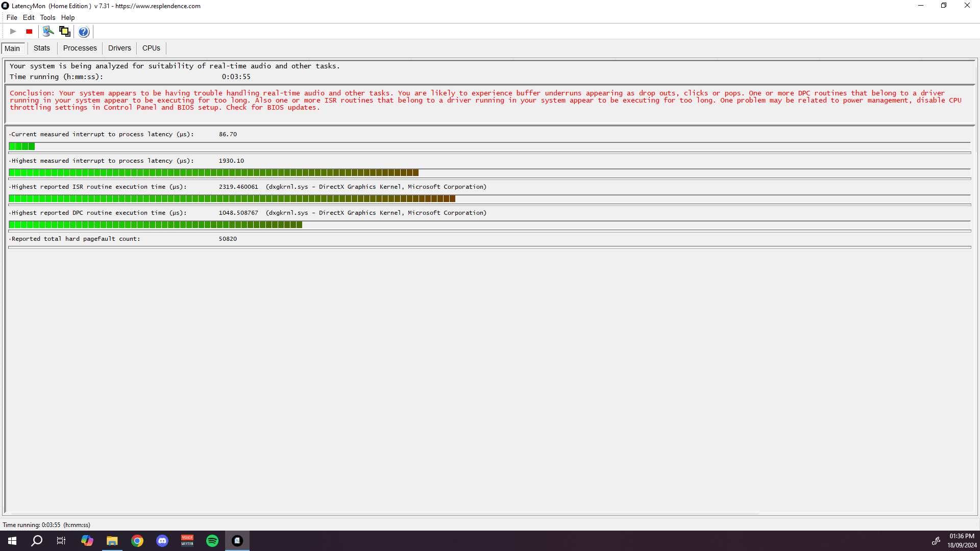
Task: Open Spotify from the taskbar
Action: 212,541
